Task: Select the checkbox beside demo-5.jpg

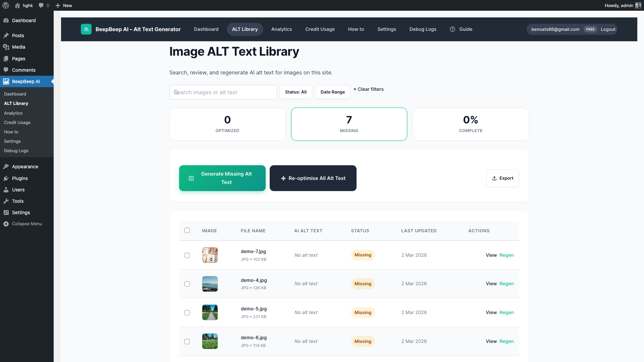Action: [187, 312]
